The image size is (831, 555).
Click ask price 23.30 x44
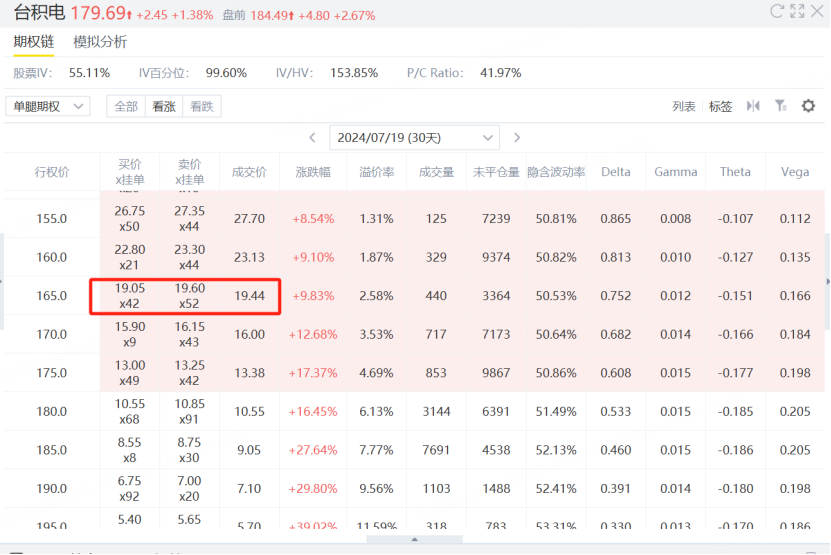tap(190, 257)
